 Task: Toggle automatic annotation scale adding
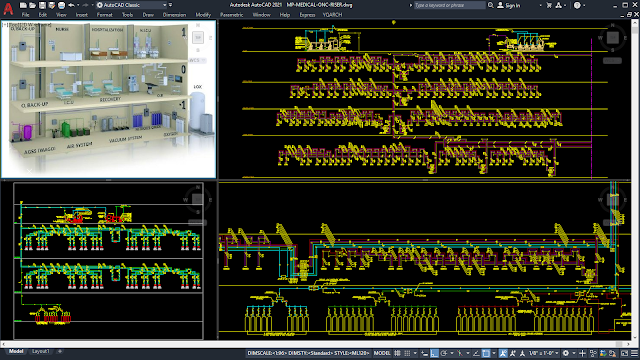512,353
